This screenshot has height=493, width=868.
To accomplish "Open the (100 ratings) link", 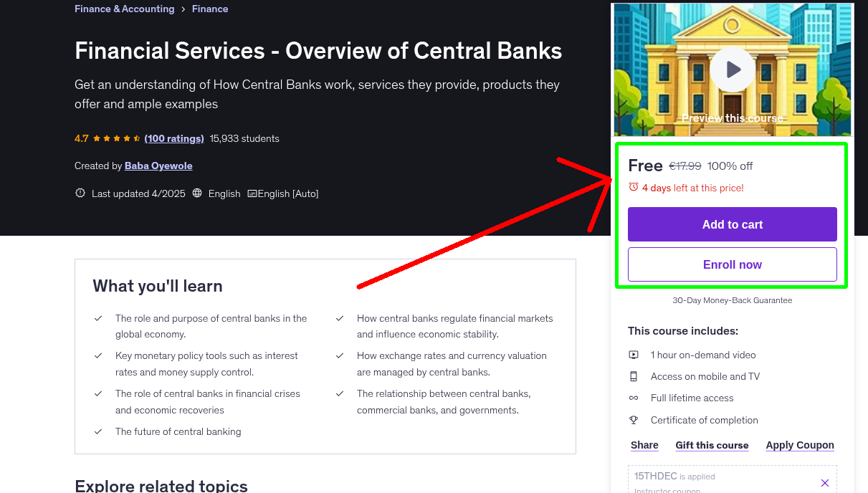I will (x=174, y=138).
